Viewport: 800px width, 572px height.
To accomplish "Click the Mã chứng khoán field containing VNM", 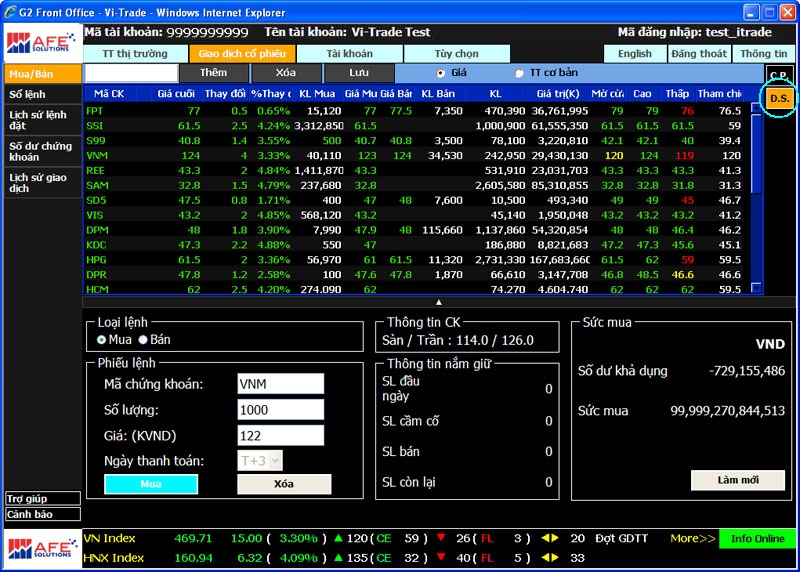I will (281, 384).
